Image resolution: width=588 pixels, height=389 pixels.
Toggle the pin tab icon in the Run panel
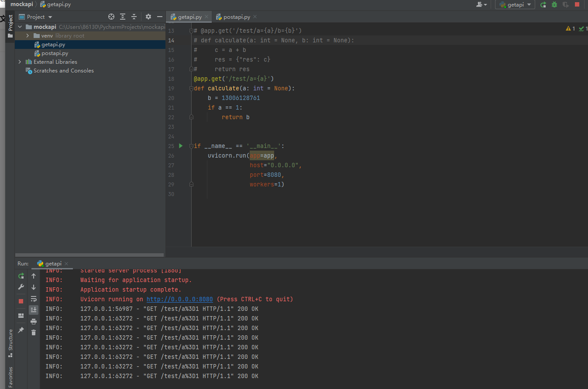pos(21,330)
